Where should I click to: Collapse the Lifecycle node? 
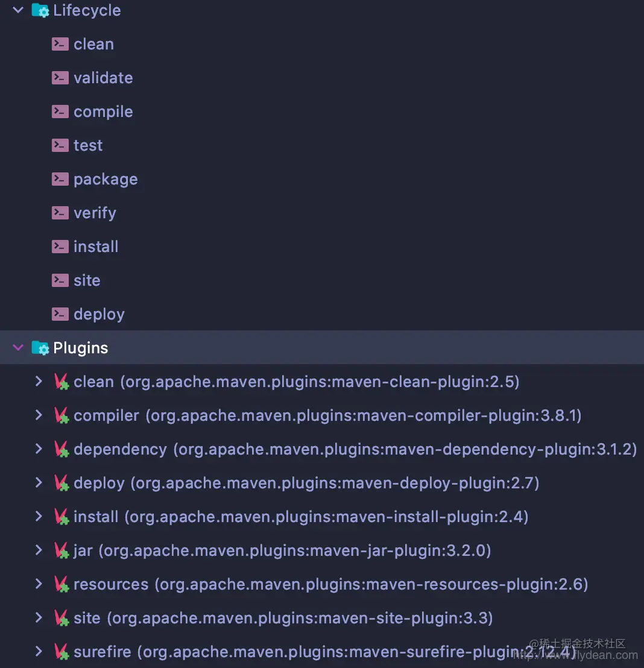click(18, 10)
